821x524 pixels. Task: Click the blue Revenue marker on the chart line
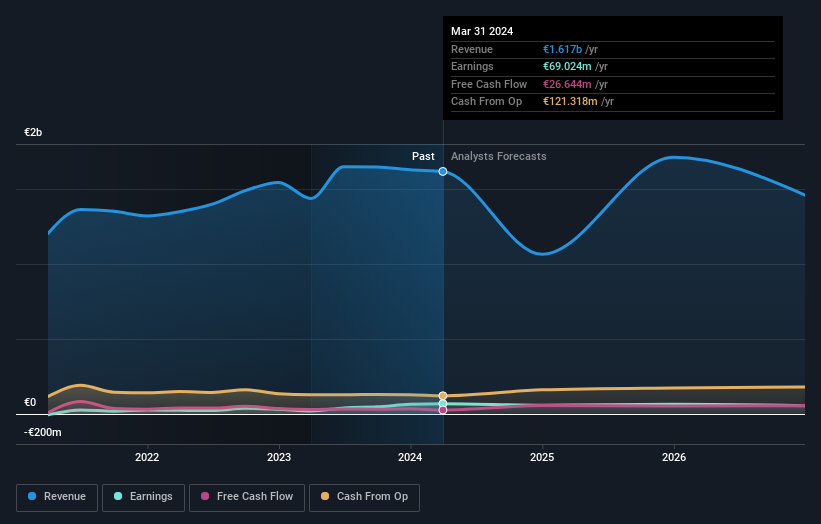(x=443, y=172)
